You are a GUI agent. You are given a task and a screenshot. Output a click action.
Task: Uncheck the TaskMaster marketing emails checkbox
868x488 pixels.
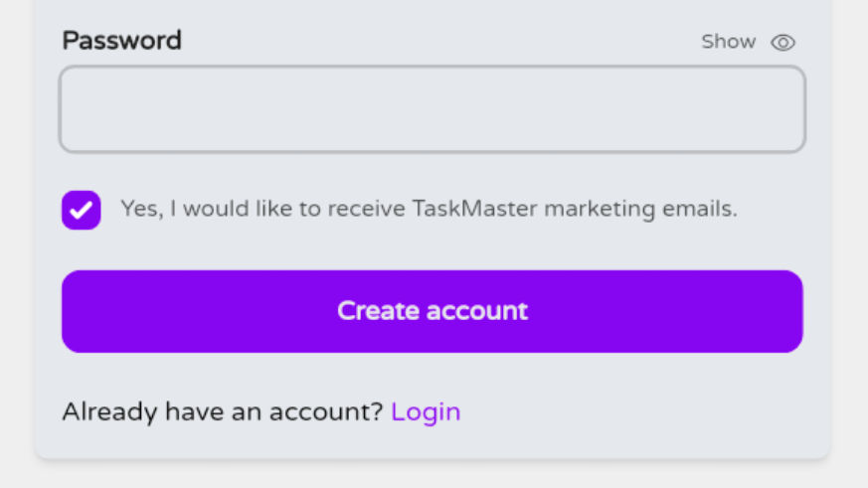[x=82, y=210]
